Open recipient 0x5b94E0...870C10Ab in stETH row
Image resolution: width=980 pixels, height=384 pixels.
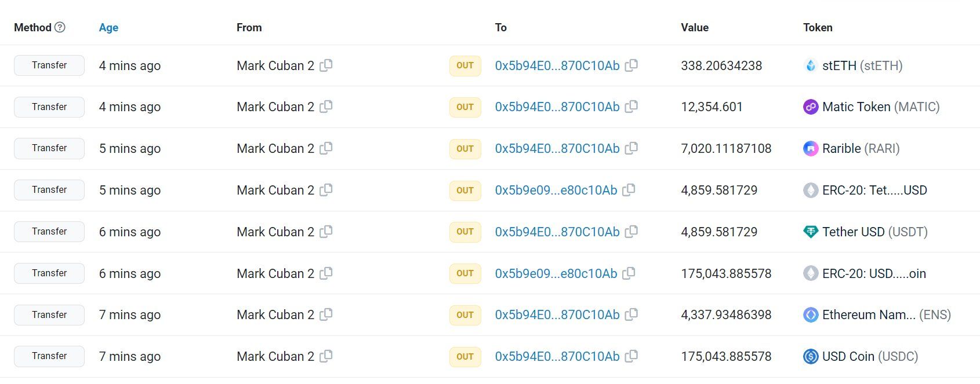point(557,65)
